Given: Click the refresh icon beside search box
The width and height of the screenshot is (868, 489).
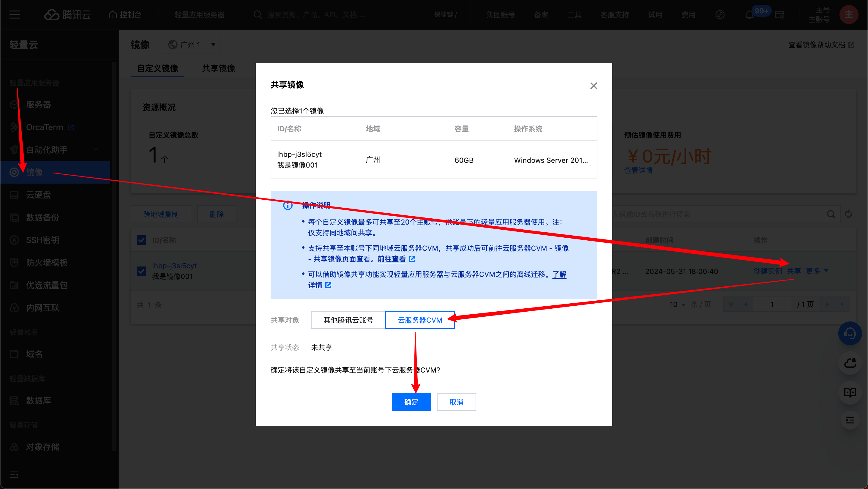Looking at the screenshot, I should tap(848, 214).
